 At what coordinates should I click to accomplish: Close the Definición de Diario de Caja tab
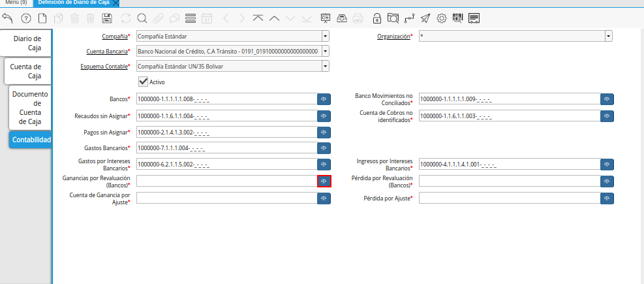[115, 3]
